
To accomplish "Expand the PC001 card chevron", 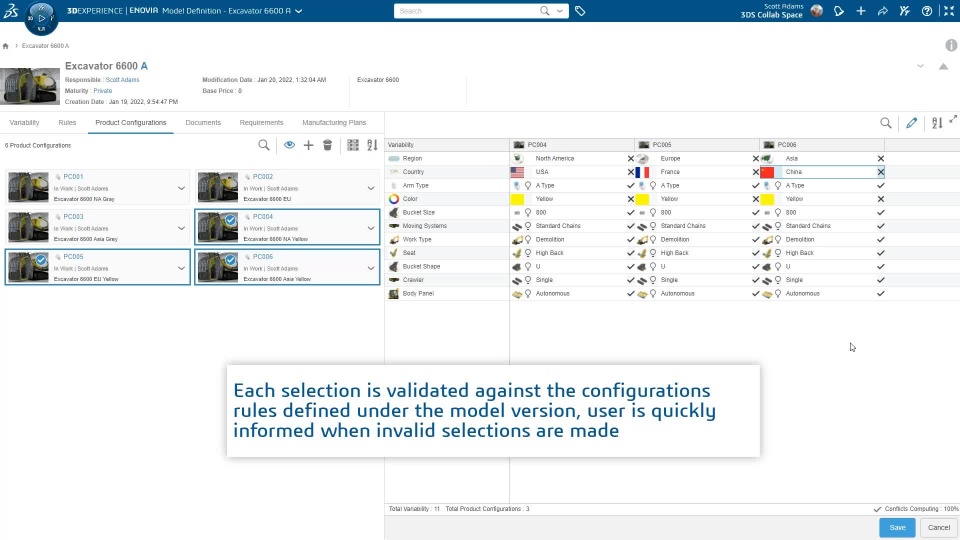I will pos(181,188).
